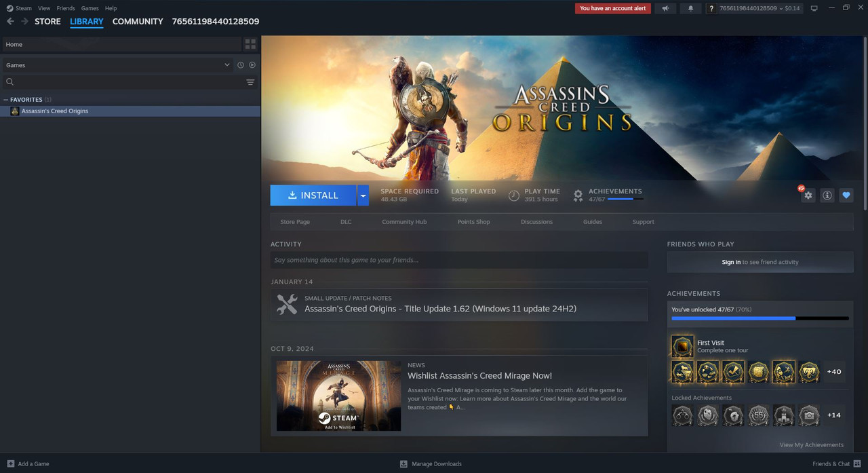This screenshot has width=868, height=473.
Task: Open View My Achievements link
Action: (812, 445)
